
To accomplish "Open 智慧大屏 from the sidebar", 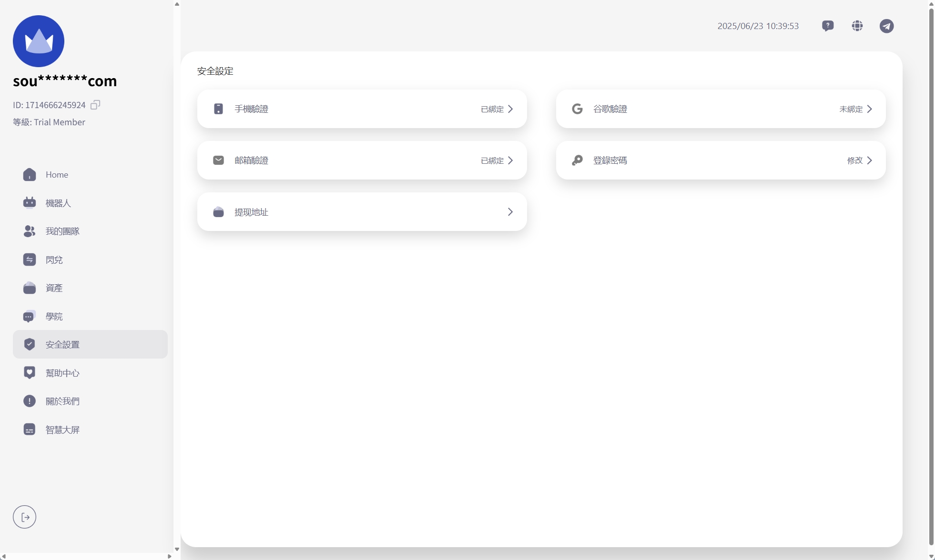I will pyautogui.click(x=62, y=430).
